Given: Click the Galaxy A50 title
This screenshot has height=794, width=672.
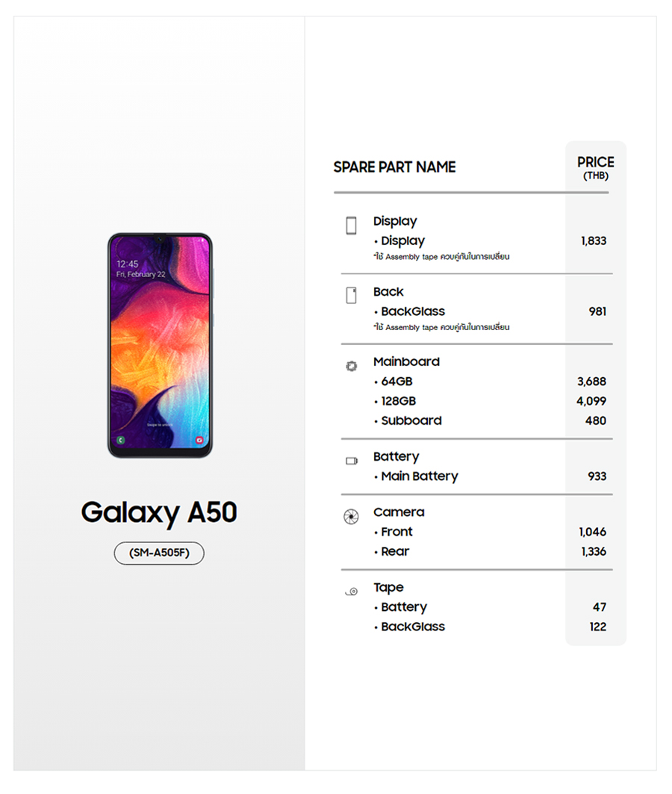Looking at the screenshot, I should (159, 512).
